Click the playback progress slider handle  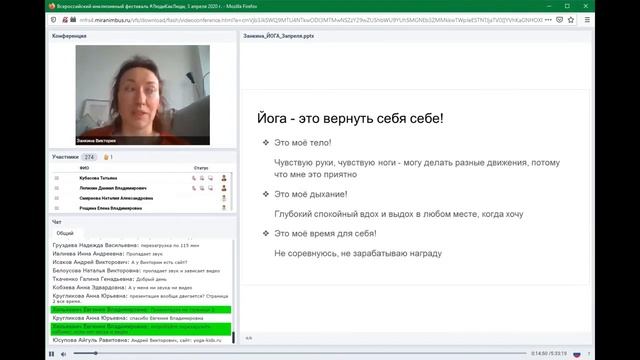point(96,353)
